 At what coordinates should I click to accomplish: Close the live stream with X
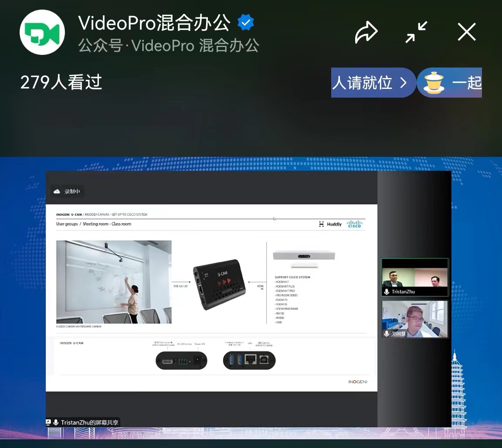[x=467, y=32]
